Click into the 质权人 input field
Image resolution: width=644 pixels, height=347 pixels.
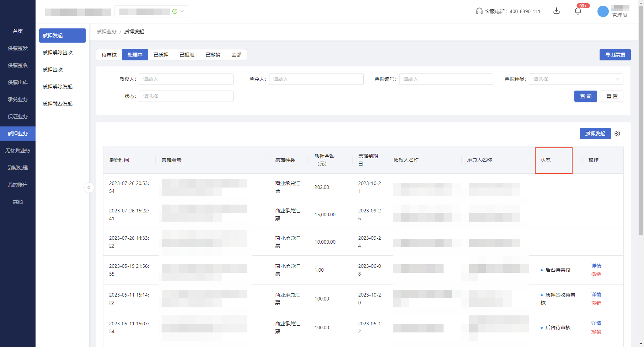coord(186,79)
